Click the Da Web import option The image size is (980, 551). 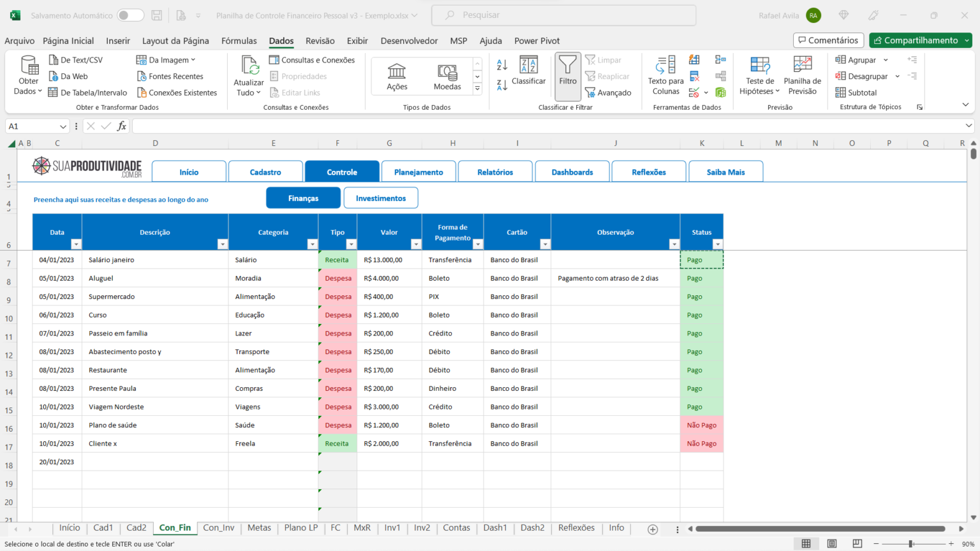click(69, 77)
